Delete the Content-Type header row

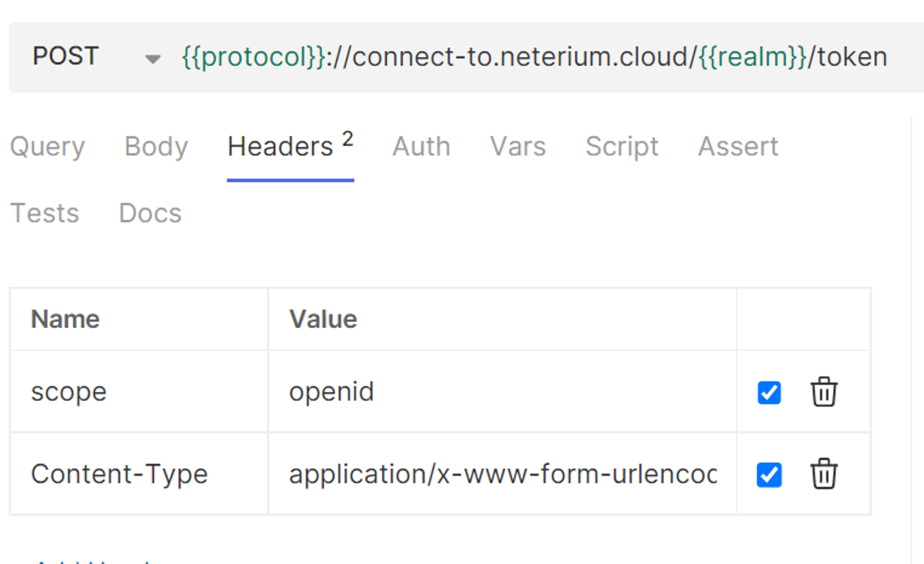click(824, 474)
